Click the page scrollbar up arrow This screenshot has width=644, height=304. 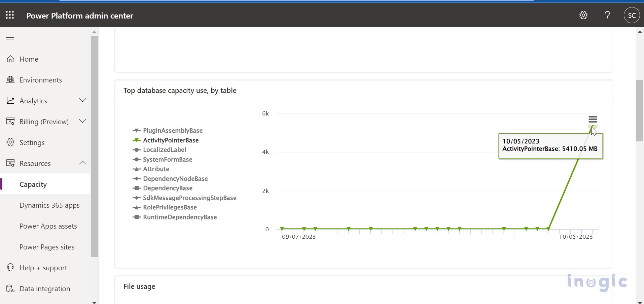(x=640, y=32)
